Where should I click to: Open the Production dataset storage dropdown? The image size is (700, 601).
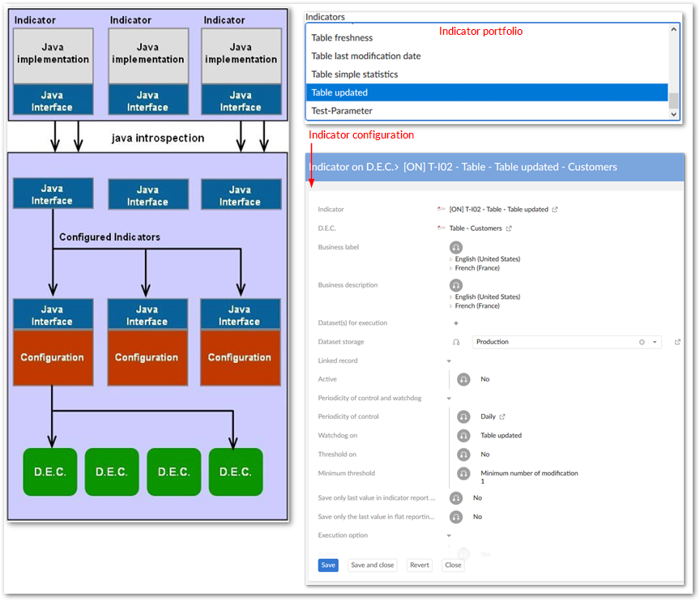pyautogui.click(x=655, y=342)
